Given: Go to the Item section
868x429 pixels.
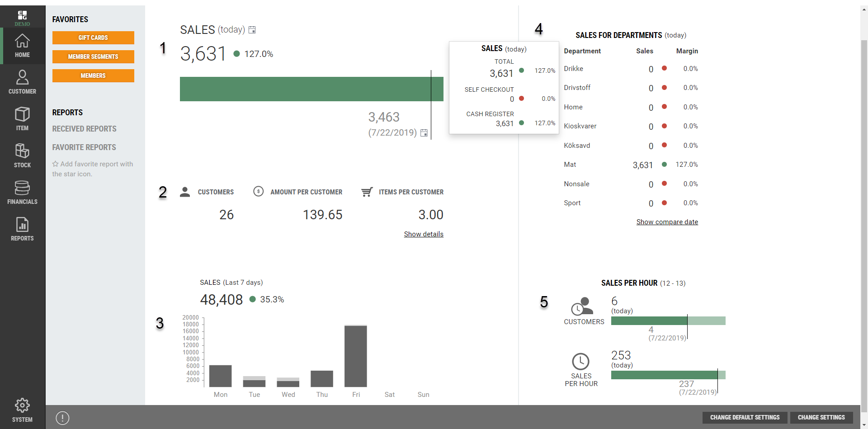Looking at the screenshot, I should 22,118.
